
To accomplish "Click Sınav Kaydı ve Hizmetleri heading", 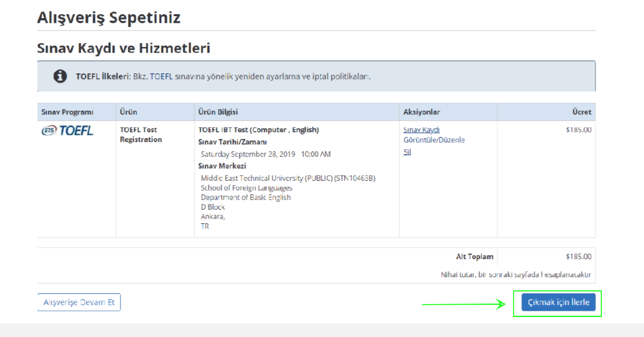I will tap(124, 48).
